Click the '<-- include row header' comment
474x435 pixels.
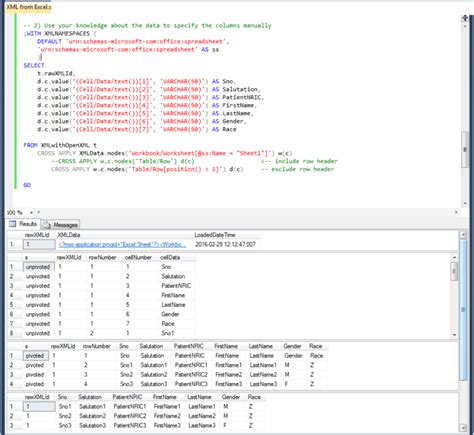[x=299, y=161]
